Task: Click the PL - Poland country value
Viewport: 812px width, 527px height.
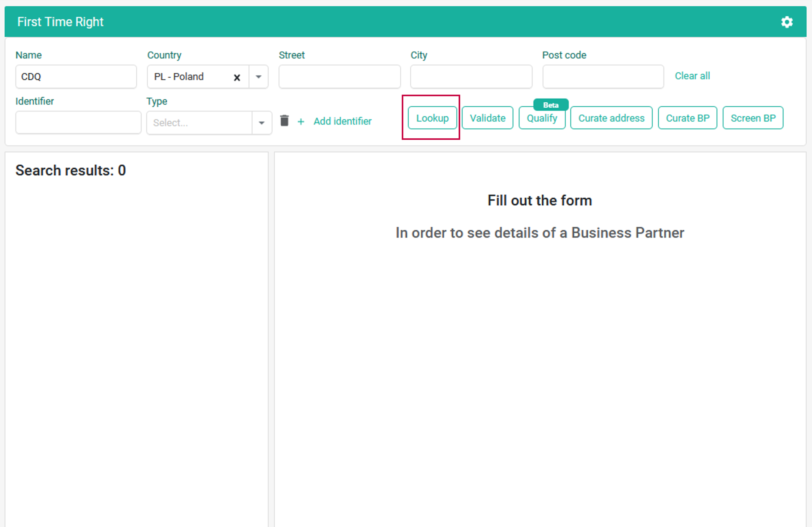Action: (x=179, y=77)
